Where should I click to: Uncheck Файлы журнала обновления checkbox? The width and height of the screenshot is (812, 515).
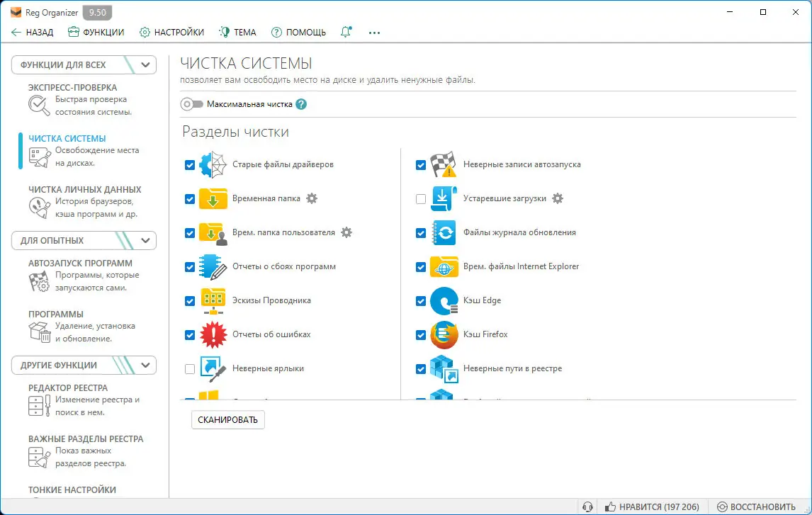(420, 234)
